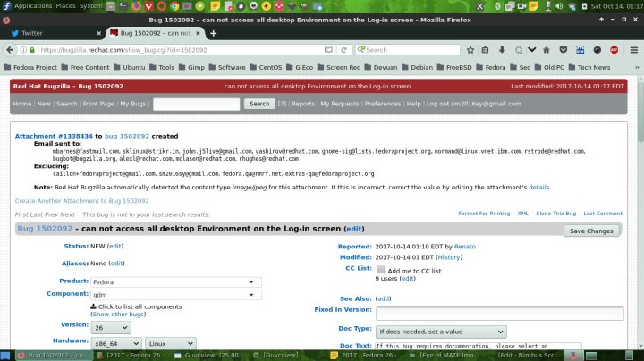
Task: Open the Firefox hamburger menu
Action: (x=631, y=50)
